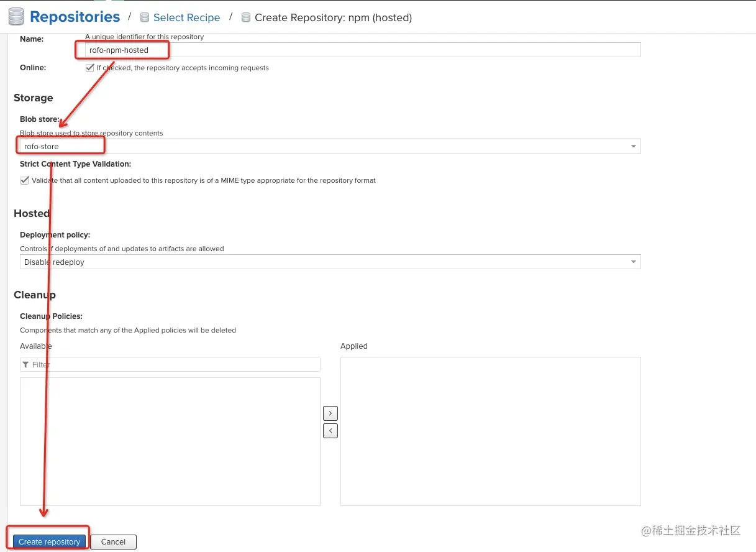The height and width of the screenshot is (552, 756).
Task: Click the Disable redeploy combo box field
Action: 330,262
